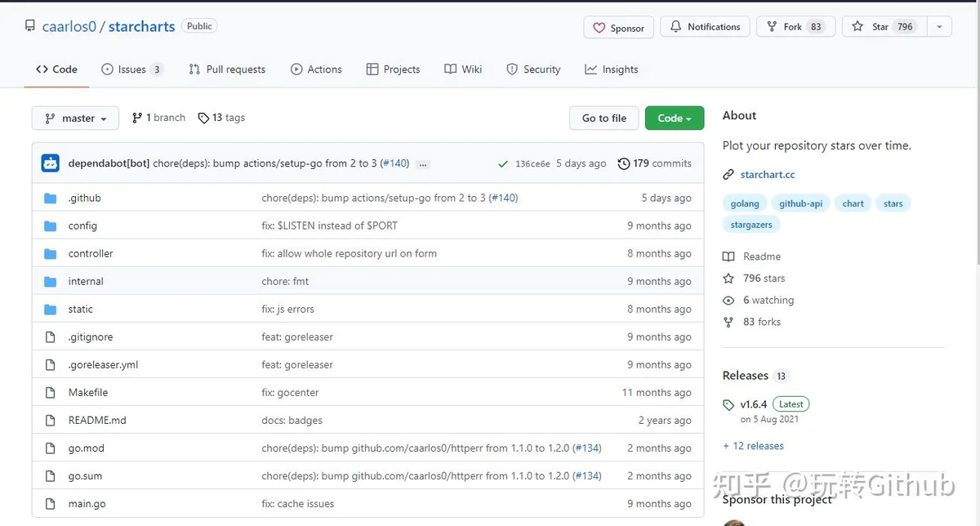Click the green check status icon
Screen dimensions: 980x526
pyautogui.click(x=503, y=163)
